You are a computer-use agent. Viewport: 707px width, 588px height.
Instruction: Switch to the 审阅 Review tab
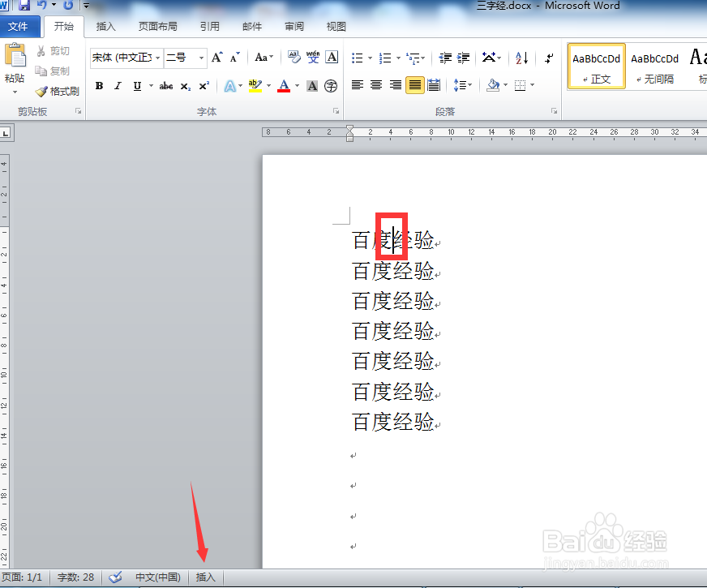294,27
